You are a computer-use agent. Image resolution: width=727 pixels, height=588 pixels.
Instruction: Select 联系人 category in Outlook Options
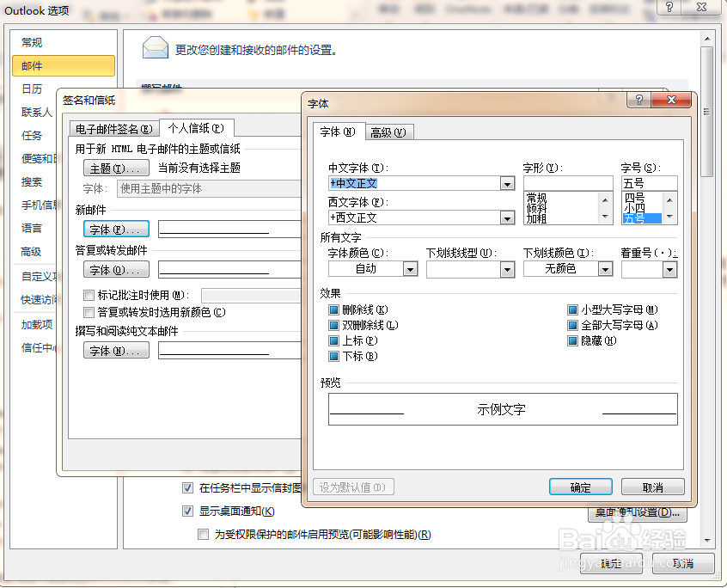(37, 113)
